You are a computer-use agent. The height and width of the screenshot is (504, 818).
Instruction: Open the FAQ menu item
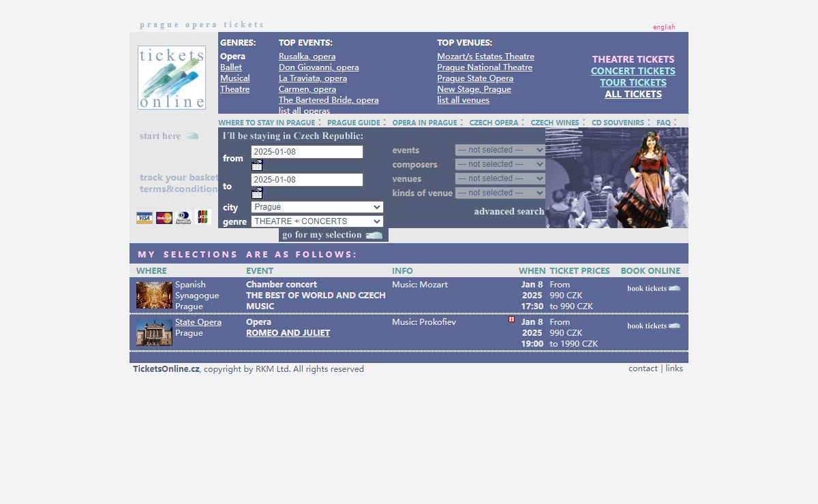[664, 123]
